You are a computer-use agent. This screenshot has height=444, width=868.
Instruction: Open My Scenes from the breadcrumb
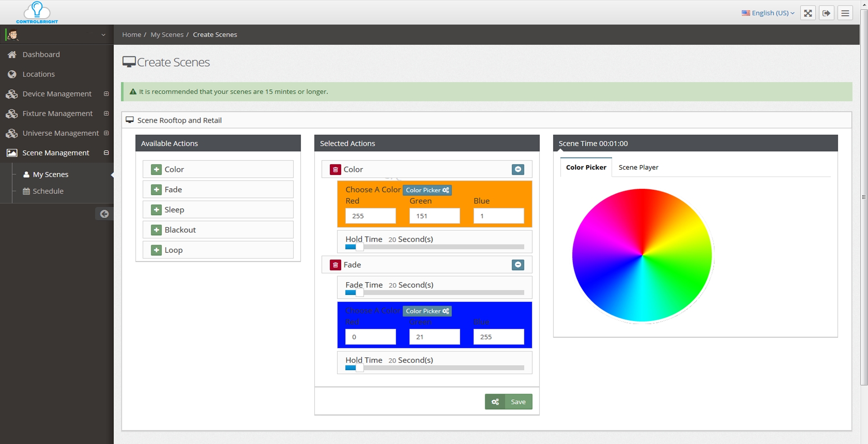tap(167, 34)
